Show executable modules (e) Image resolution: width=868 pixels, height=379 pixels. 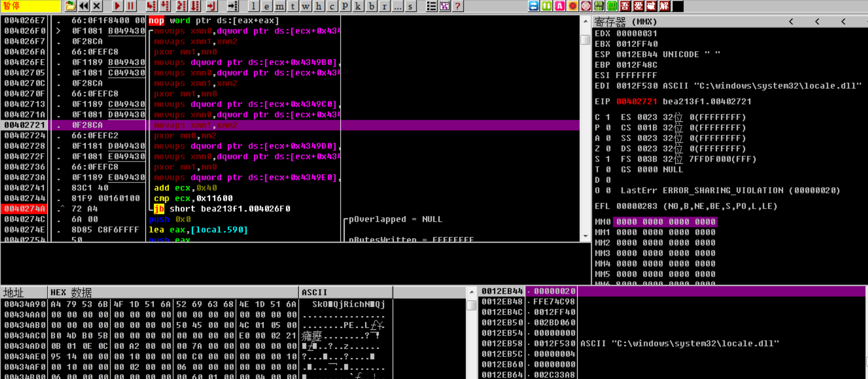tap(267, 6)
